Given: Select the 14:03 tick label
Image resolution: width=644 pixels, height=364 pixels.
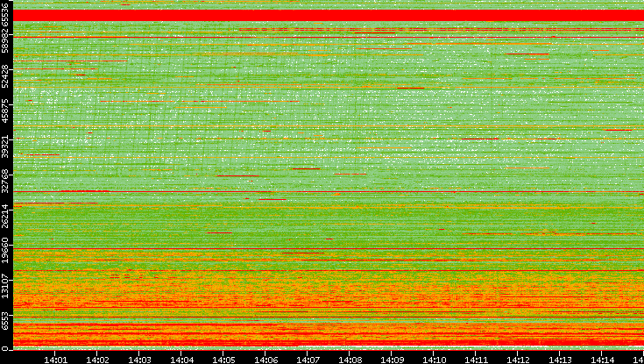Looking at the screenshot, I should 139,360.
